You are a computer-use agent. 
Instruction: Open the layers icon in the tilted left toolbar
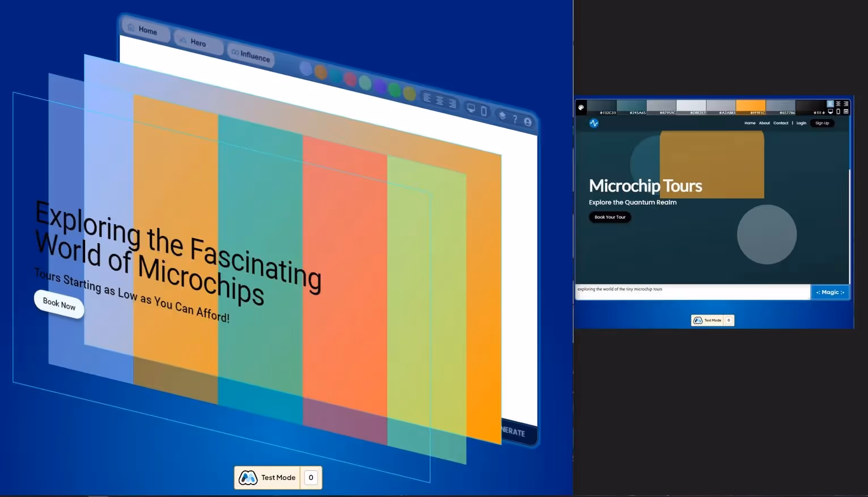[502, 115]
